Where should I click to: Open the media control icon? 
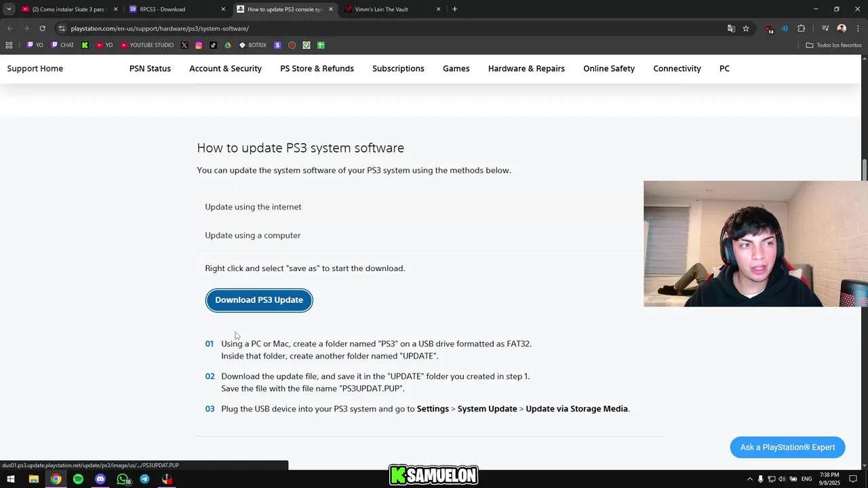[x=825, y=28]
